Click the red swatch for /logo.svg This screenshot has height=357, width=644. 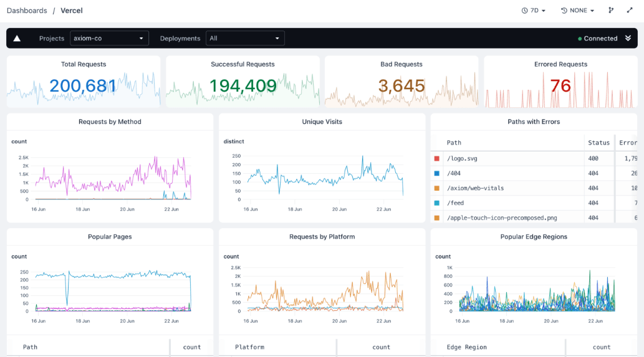[437, 159]
